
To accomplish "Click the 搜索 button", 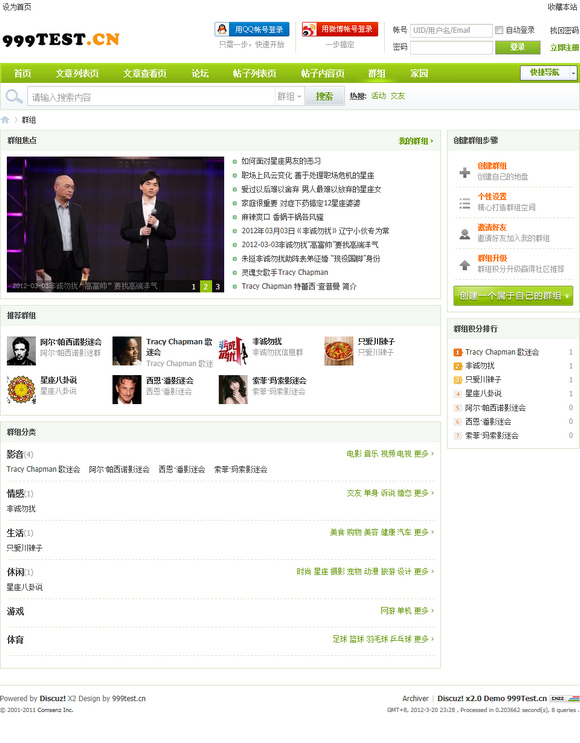I will [x=324, y=97].
